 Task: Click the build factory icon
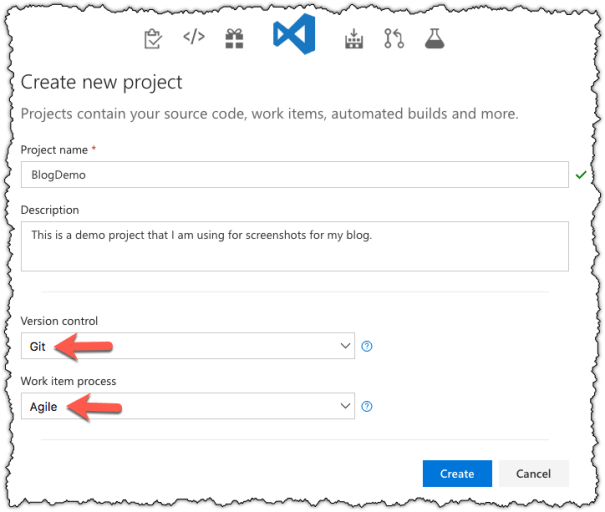[x=354, y=39]
